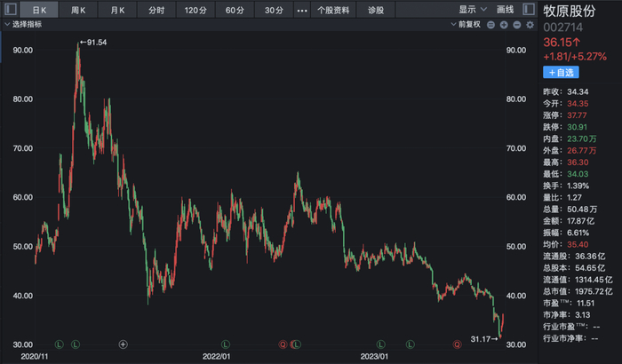Click the plus event marker on timeline
This screenshot has width=622, height=364.
123,343
